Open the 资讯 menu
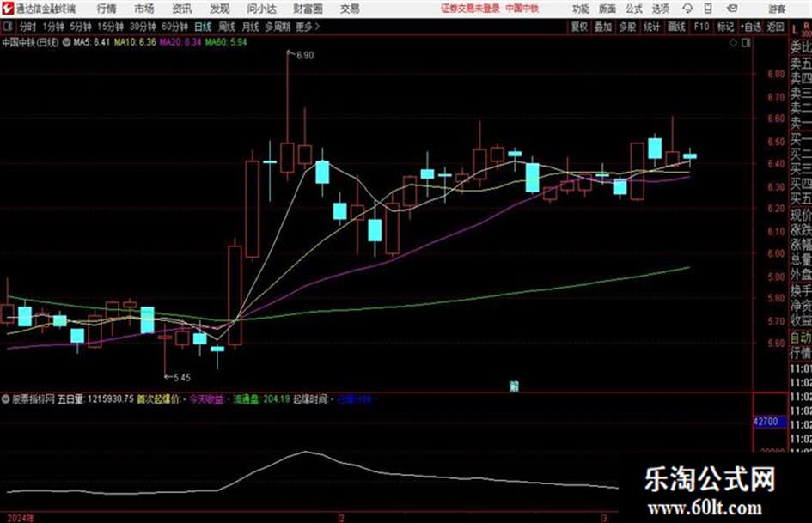 (x=182, y=9)
